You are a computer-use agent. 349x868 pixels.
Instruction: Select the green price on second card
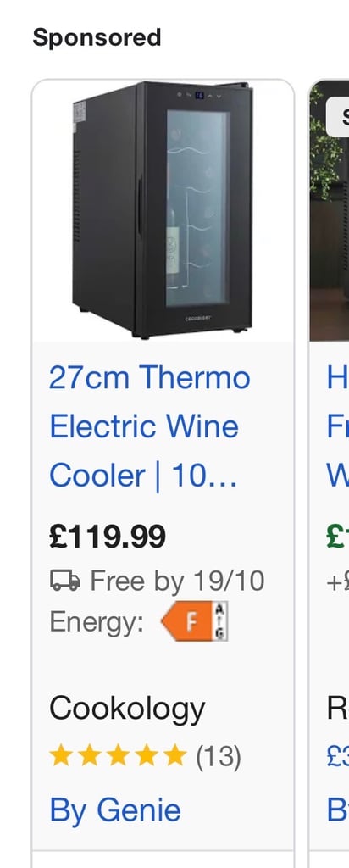337,537
